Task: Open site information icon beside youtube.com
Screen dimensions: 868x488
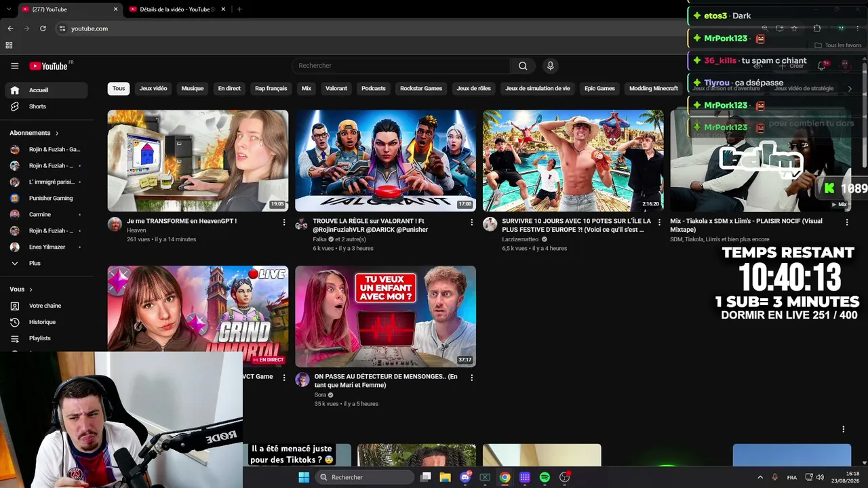Action: coord(62,28)
